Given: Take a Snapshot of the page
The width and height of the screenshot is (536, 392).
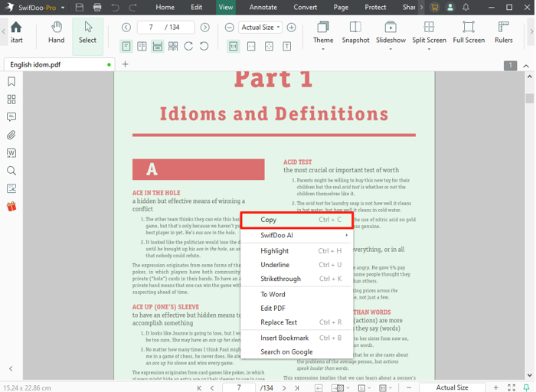Looking at the screenshot, I should (x=355, y=32).
